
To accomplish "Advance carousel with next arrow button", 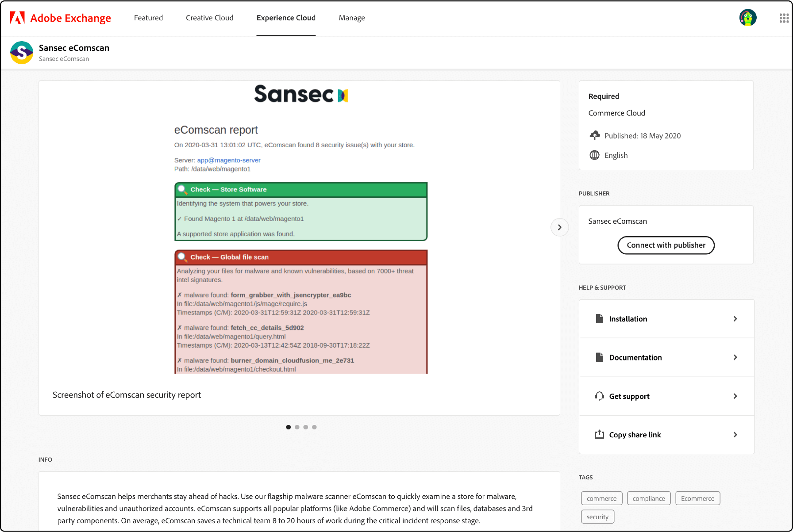I will tap(559, 227).
